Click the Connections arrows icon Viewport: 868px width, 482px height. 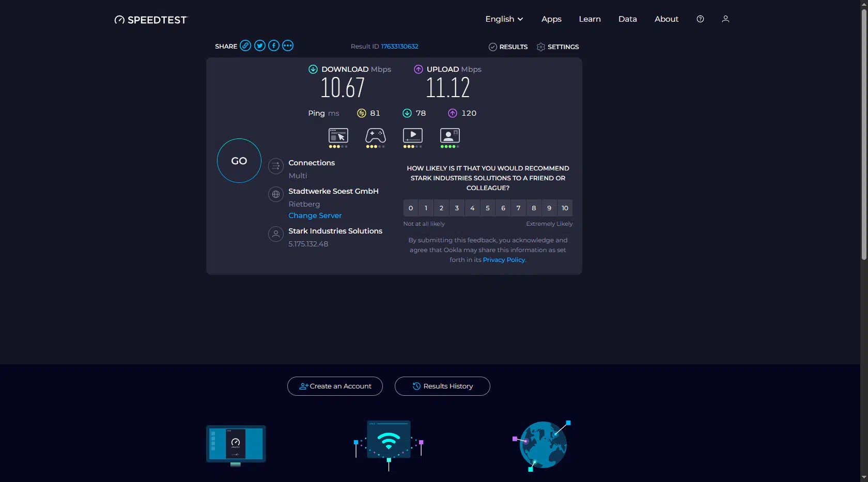coord(276,166)
